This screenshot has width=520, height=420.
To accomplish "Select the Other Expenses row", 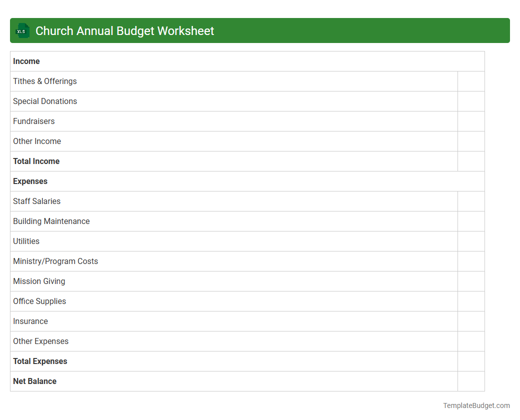I will pos(40,341).
